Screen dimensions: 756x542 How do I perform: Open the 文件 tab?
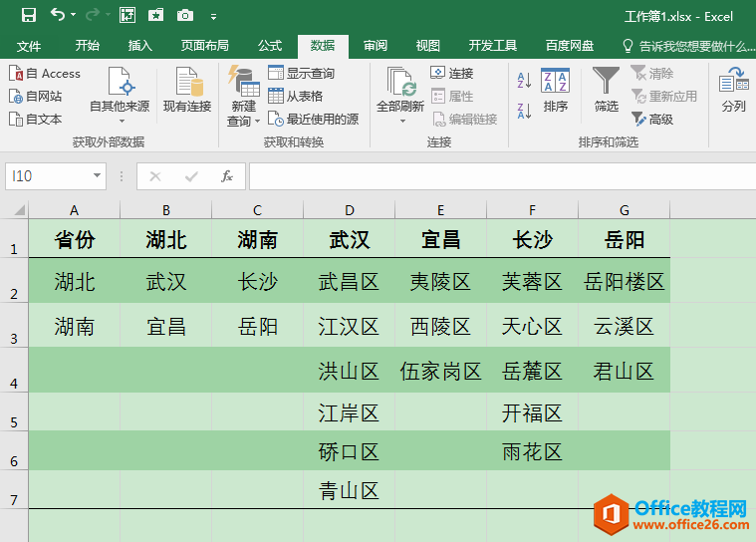29,46
